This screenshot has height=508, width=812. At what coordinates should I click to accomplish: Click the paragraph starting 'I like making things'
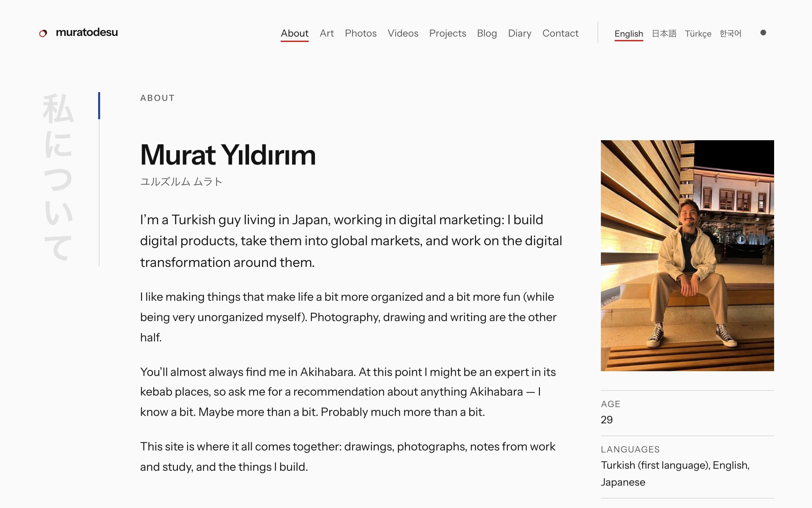pyautogui.click(x=348, y=317)
